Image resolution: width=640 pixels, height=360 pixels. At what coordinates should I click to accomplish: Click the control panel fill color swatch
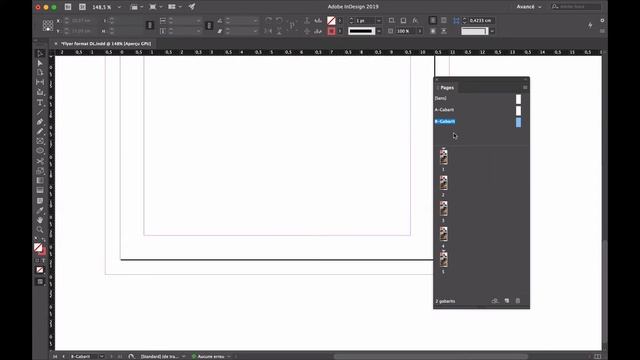331,20
